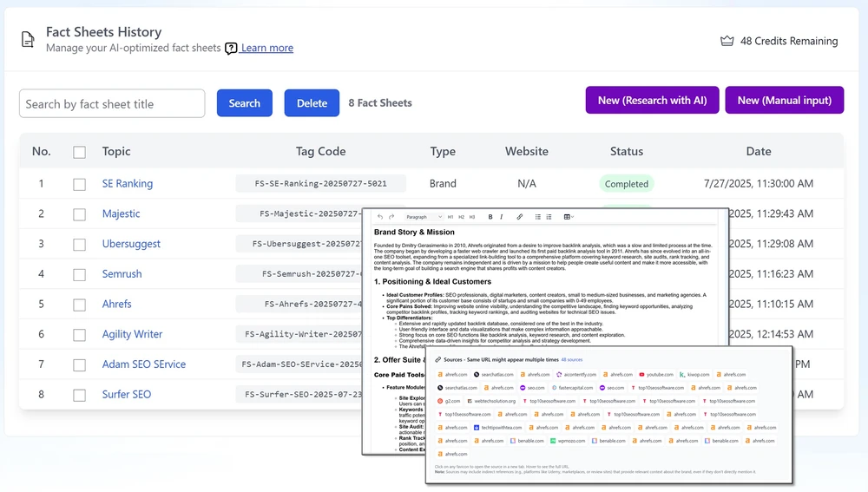This screenshot has width=868, height=492.
Task: Open the Surfer SEO fact sheet
Action: click(126, 394)
